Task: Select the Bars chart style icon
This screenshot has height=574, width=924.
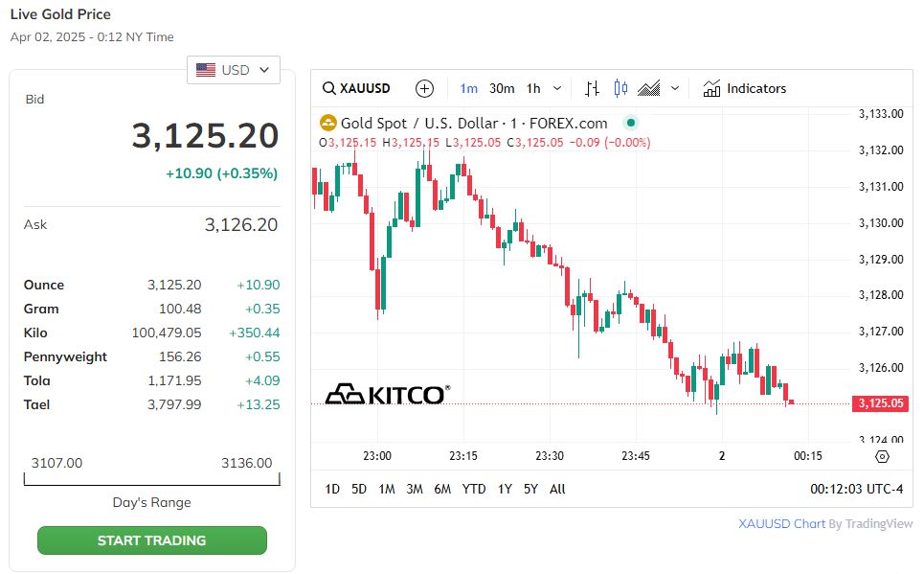Action: tap(592, 88)
